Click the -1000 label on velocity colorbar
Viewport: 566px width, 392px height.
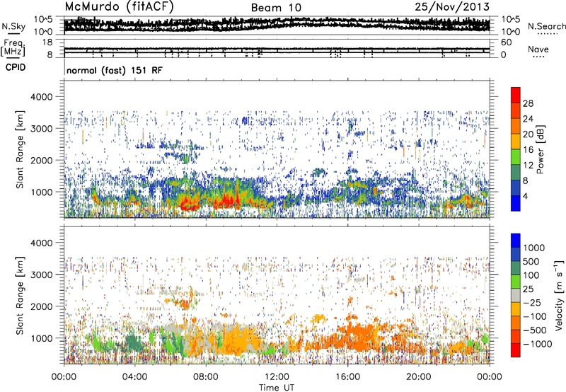click(x=538, y=344)
